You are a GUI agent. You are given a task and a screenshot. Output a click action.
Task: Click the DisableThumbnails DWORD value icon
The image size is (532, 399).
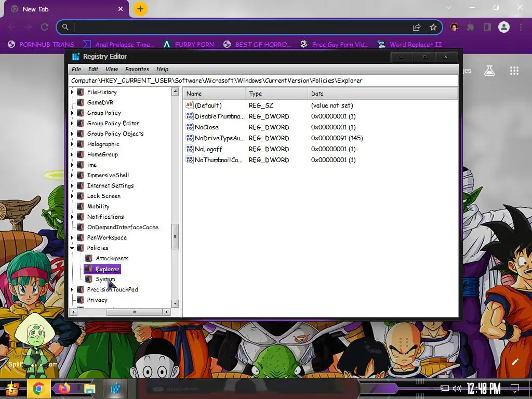pyautogui.click(x=189, y=116)
